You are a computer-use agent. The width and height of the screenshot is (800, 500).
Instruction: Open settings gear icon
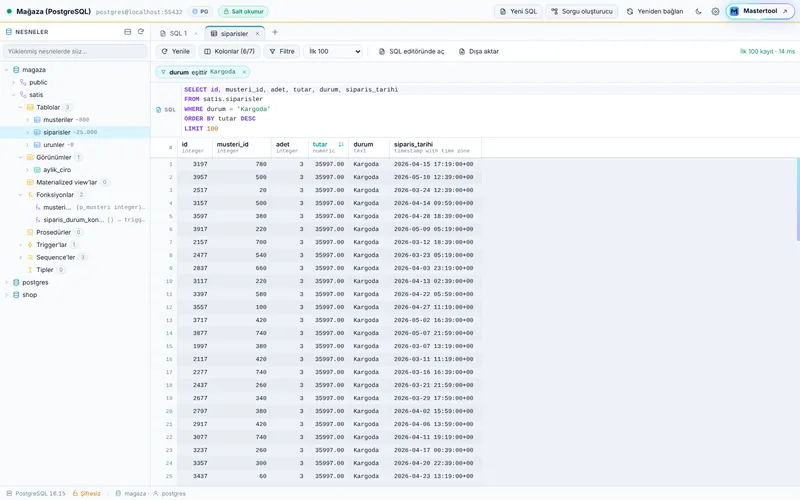coord(715,11)
